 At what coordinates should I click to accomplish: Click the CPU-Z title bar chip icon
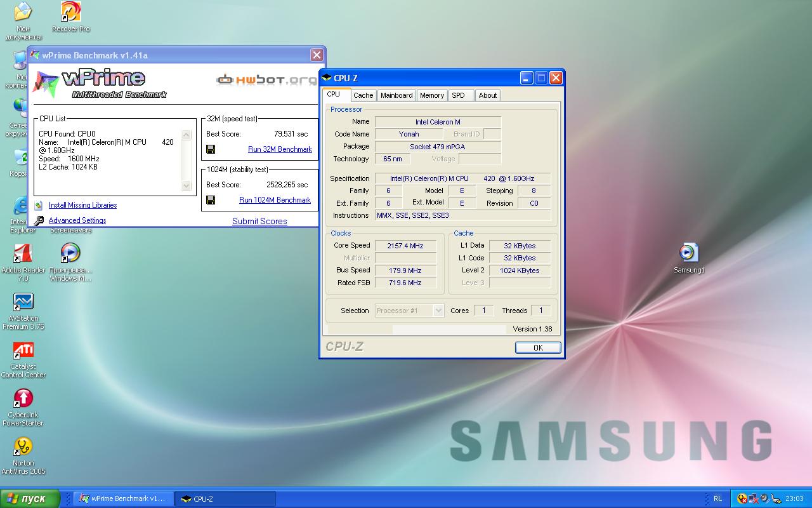point(327,78)
